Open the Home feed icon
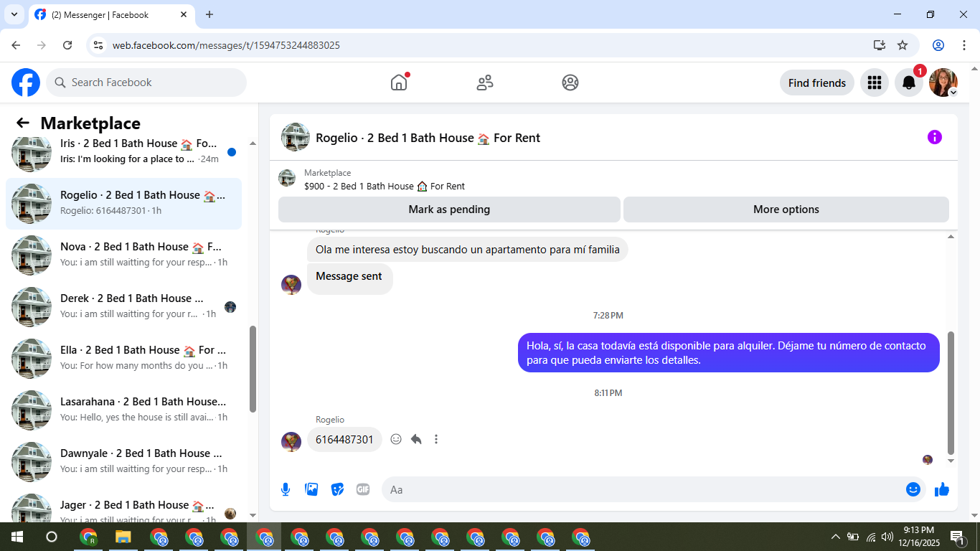Screen dimensions: 980x551 pos(399,83)
